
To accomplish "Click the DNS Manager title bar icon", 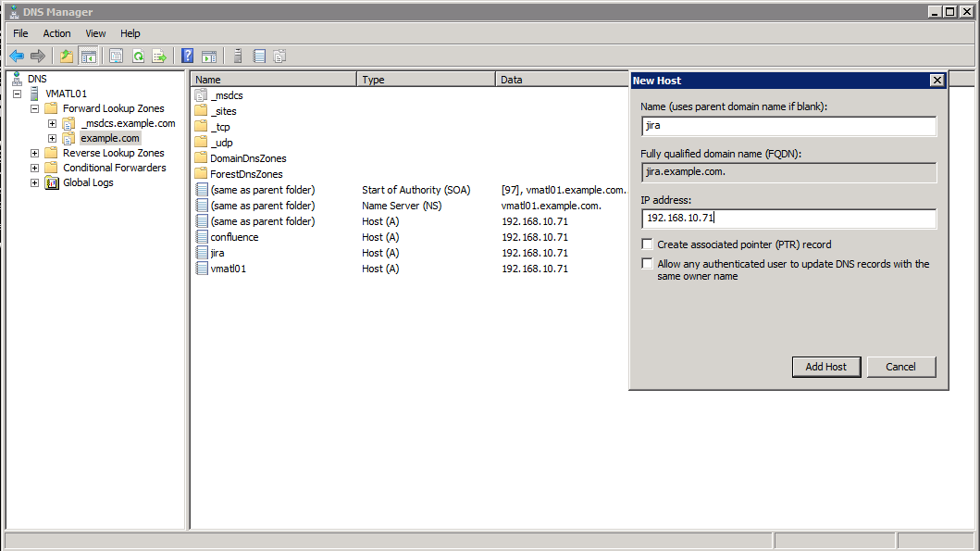I will point(14,12).
